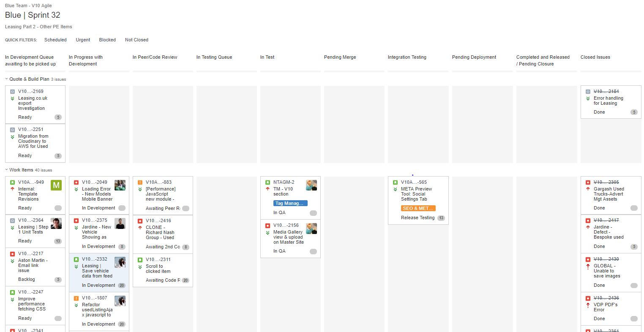The width and height of the screenshot is (644, 332).
Task: Click the 13 story points badge on META Preview card
Action: 441,218
